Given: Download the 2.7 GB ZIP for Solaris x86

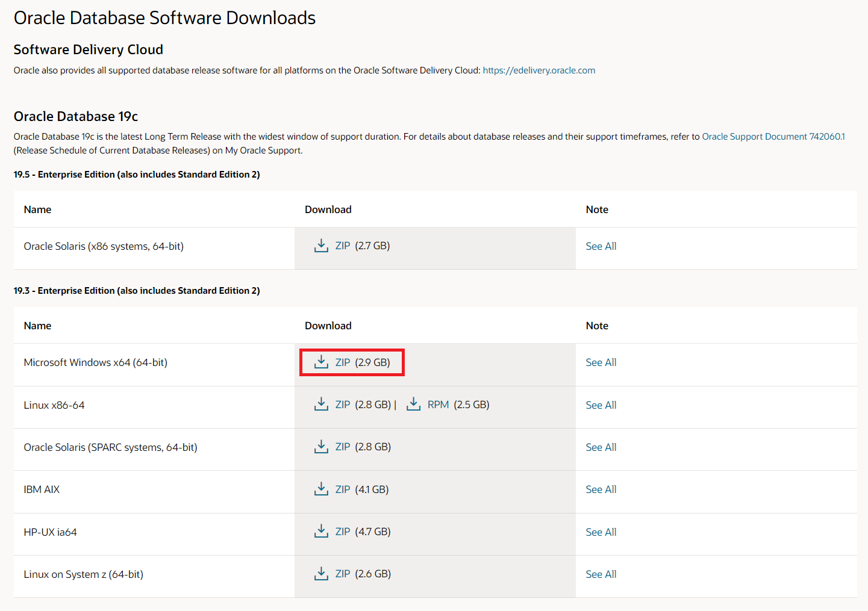Looking at the screenshot, I should click(343, 246).
